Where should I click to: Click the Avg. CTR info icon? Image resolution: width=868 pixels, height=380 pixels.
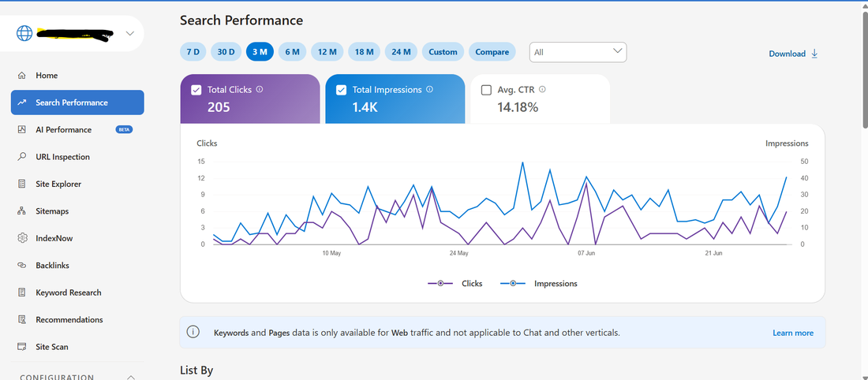(543, 89)
